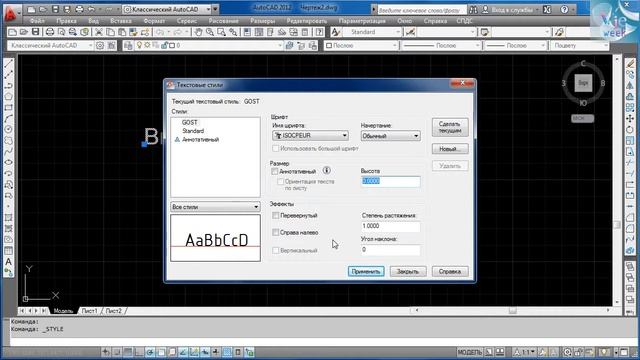Open the Формат menu

[x=154, y=21]
